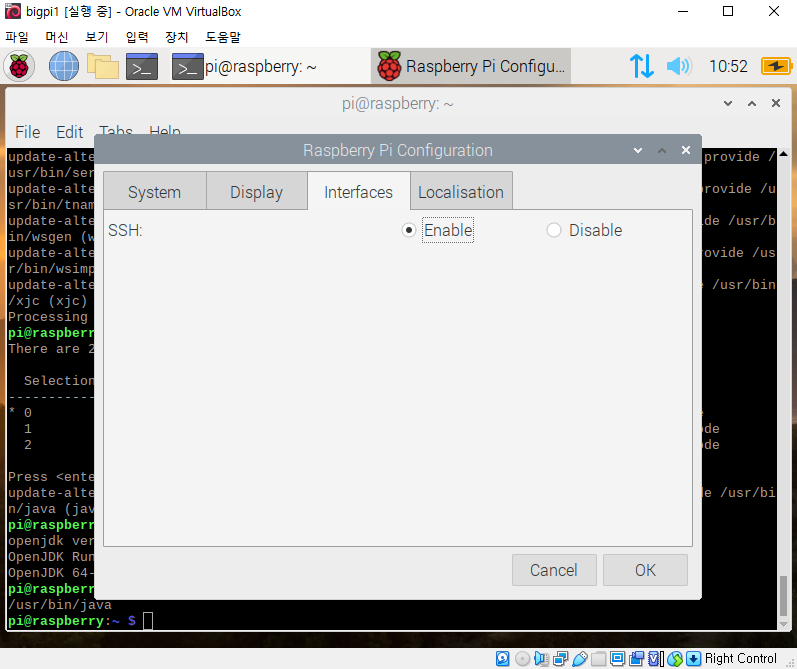Confirm with the OK button
The width and height of the screenshot is (797, 669).
(645, 570)
